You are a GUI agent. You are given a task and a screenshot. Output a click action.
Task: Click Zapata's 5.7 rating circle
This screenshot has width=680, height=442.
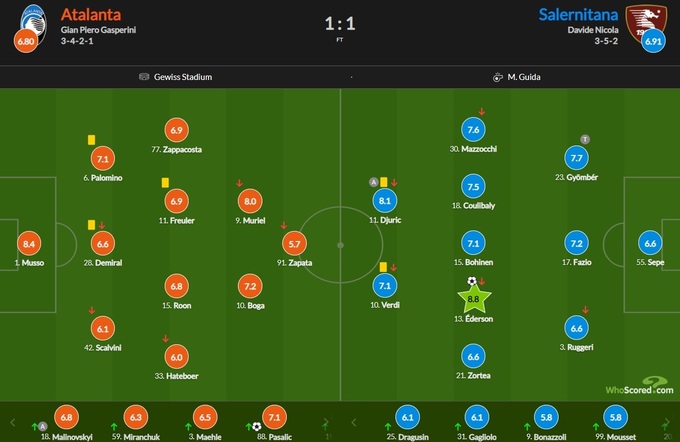294,243
